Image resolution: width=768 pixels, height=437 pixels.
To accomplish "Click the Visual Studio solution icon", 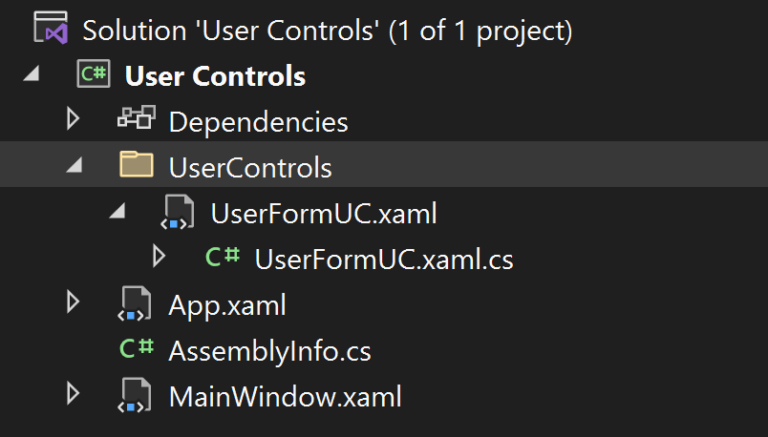I will pyautogui.click(x=51, y=28).
